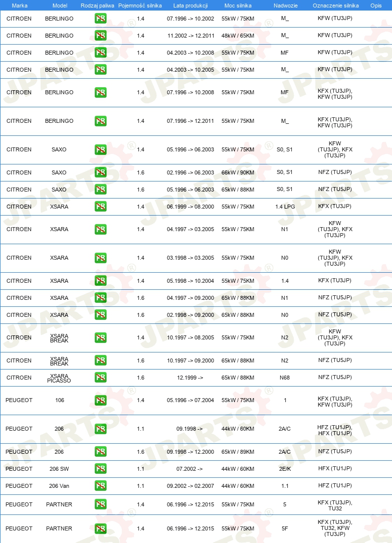Select the 48kW / 65KM power cell
This screenshot has height=543, width=392.
point(238,36)
